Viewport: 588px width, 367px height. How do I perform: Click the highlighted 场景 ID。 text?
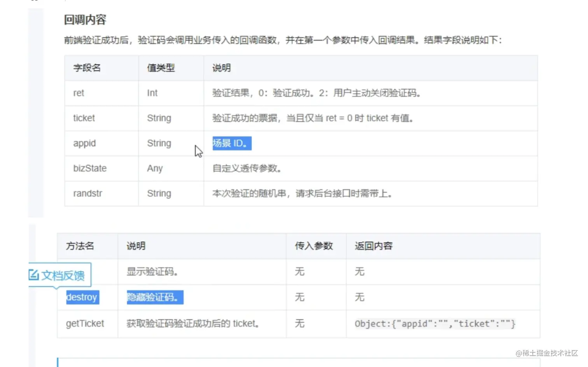232,143
